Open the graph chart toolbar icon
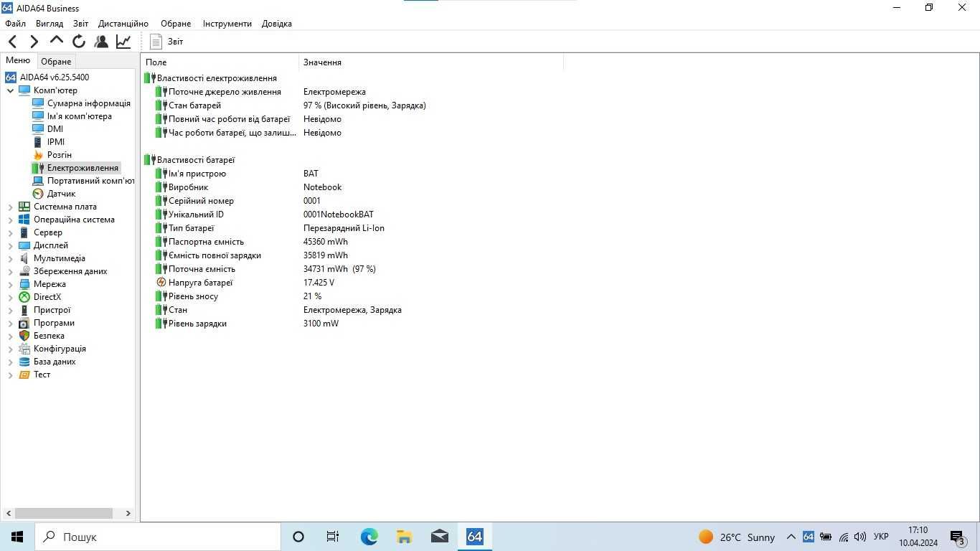Image resolution: width=980 pixels, height=551 pixels. 123,42
